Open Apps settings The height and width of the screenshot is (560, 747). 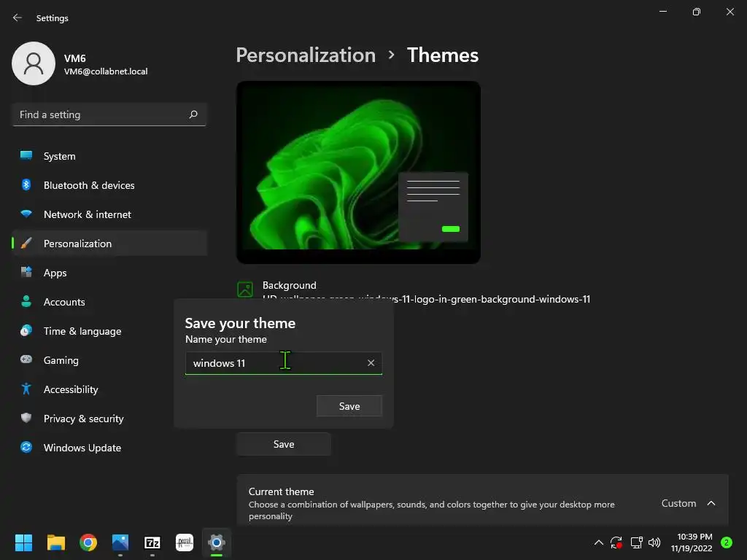click(x=109, y=273)
